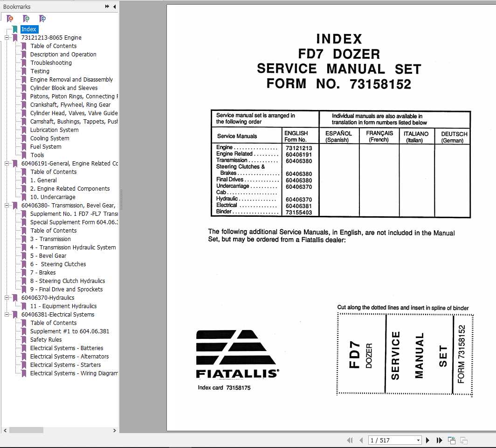Collapse the 60406370-Hydraulics bookmark group
496x448 pixels.
7,298
